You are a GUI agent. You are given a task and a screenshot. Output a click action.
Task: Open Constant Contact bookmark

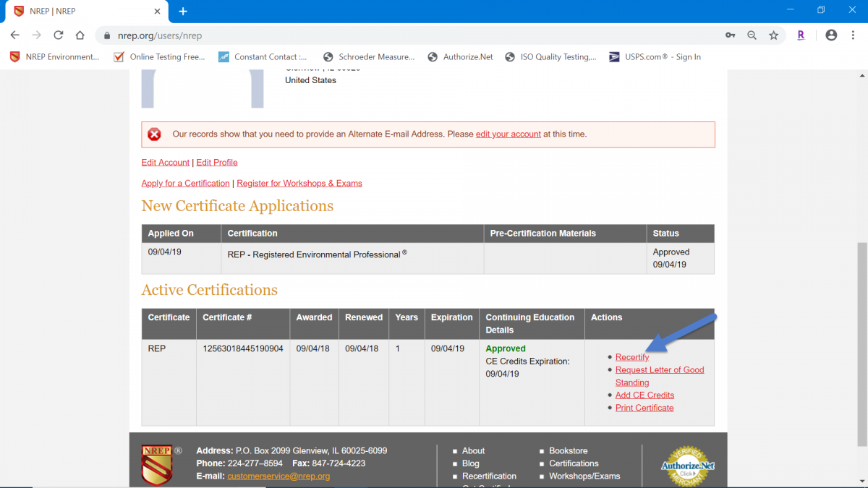pyautogui.click(x=263, y=56)
